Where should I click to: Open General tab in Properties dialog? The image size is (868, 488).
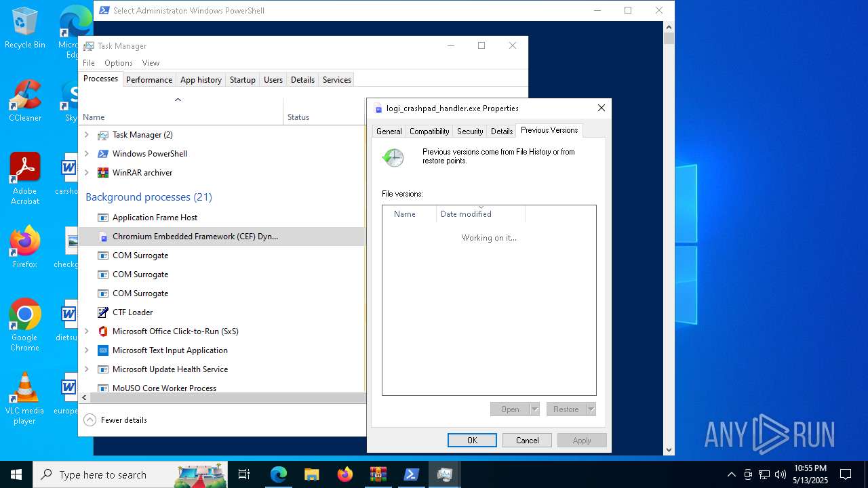point(389,131)
